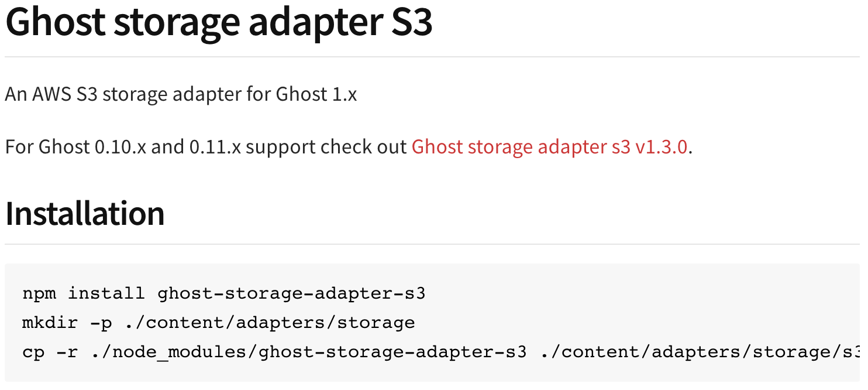Click the "./node_modules/ghost-storage-adapter-s3" source path
The image size is (868, 390).
click(308, 352)
